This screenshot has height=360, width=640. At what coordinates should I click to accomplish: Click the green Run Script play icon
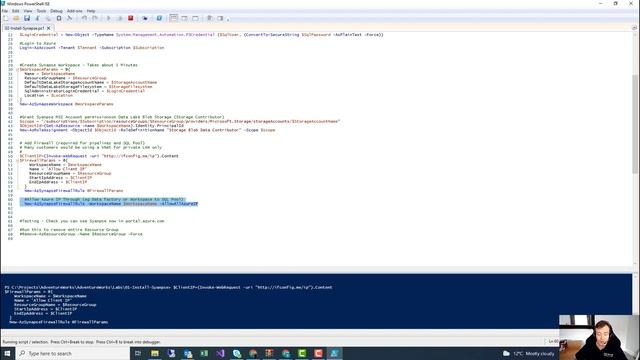[109, 18]
